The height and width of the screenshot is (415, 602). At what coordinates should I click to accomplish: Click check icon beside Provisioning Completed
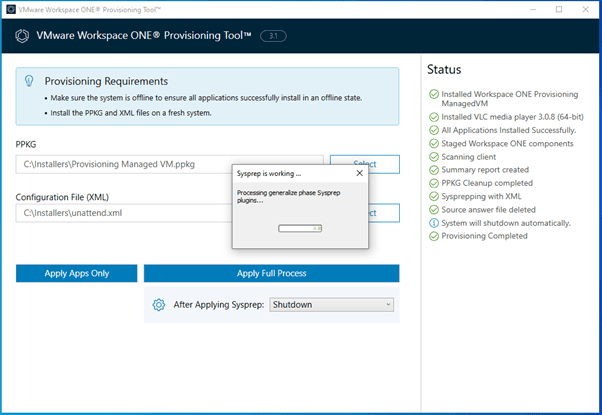click(x=434, y=236)
